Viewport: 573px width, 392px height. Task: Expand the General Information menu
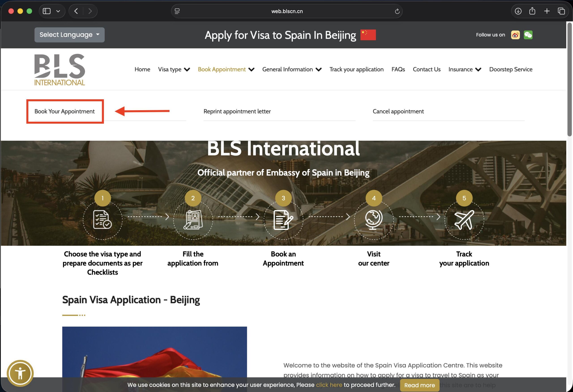[292, 70]
